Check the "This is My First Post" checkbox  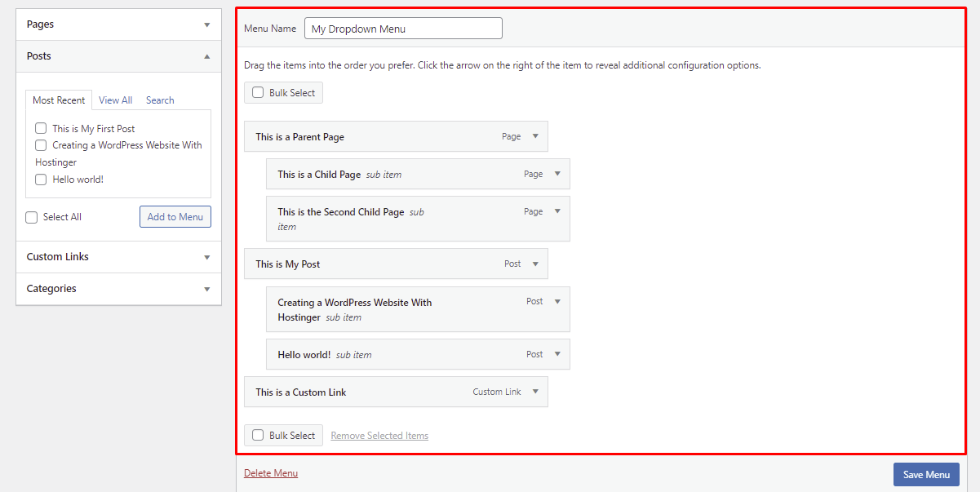point(41,128)
